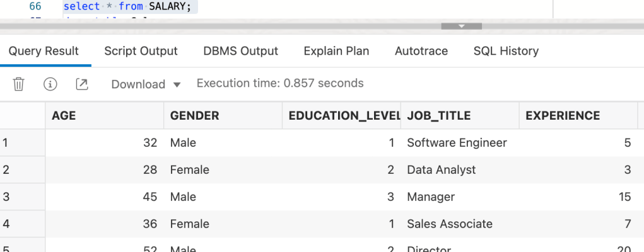Click the EXPERIENCE column header
The image size is (644, 252).
[x=577, y=115]
